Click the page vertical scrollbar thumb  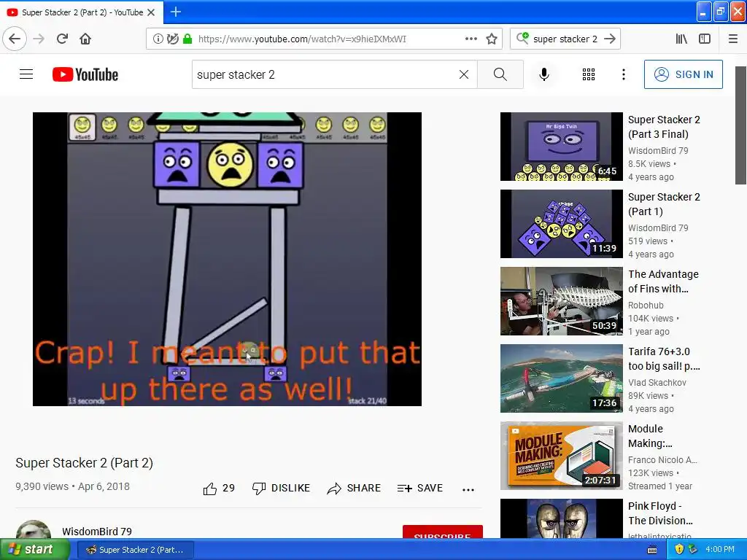(740, 125)
